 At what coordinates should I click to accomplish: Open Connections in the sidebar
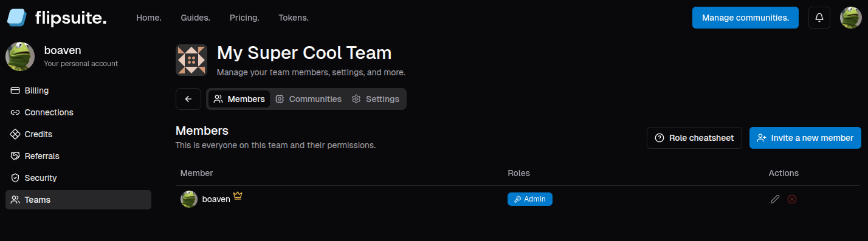point(78,112)
